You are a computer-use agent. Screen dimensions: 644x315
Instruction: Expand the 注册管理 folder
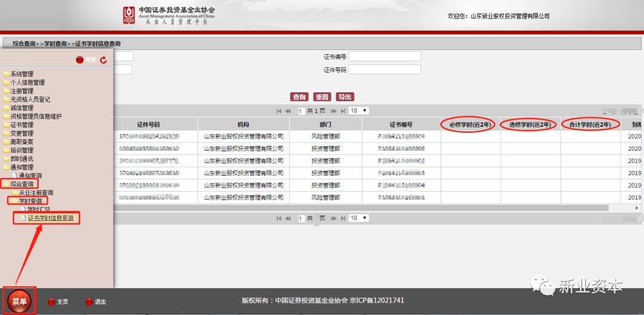(x=22, y=91)
